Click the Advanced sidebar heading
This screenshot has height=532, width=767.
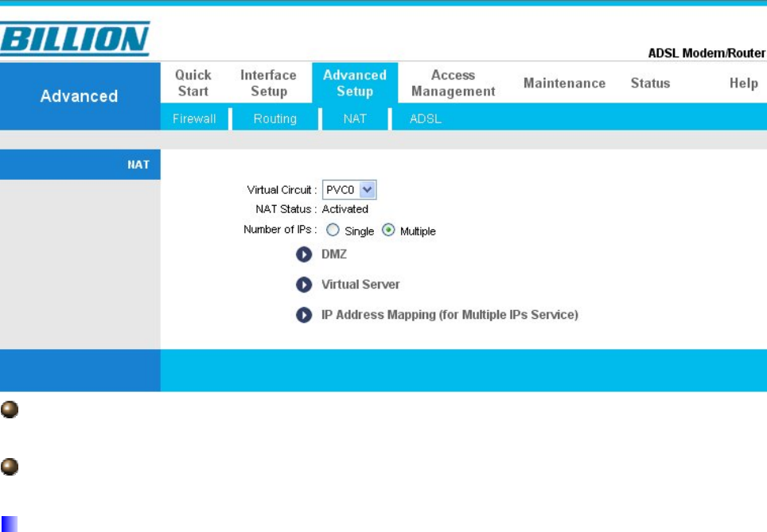click(80, 96)
